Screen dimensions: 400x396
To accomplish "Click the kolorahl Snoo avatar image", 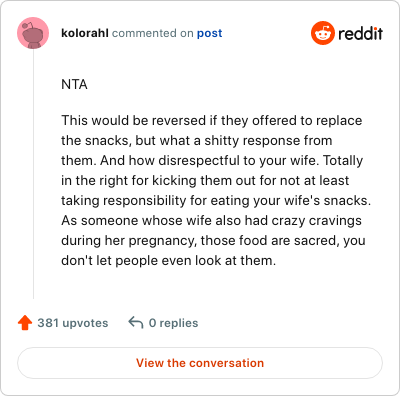I will click(33, 33).
